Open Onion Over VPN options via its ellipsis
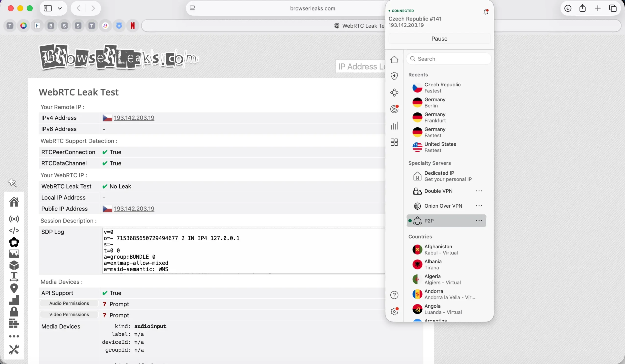The height and width of the screenshot is (364, 625). [x=479, y=206]
